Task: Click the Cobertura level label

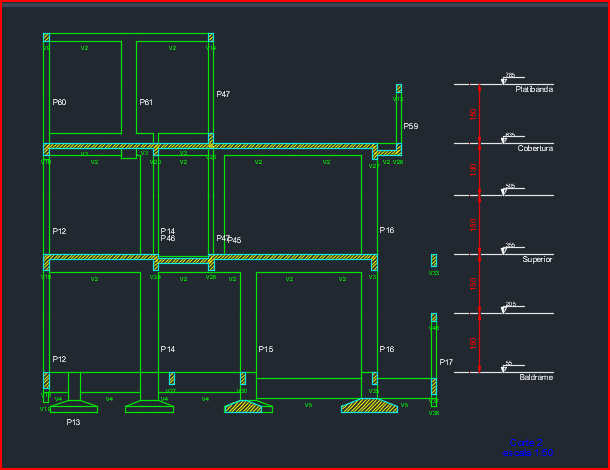Action: 535,148
